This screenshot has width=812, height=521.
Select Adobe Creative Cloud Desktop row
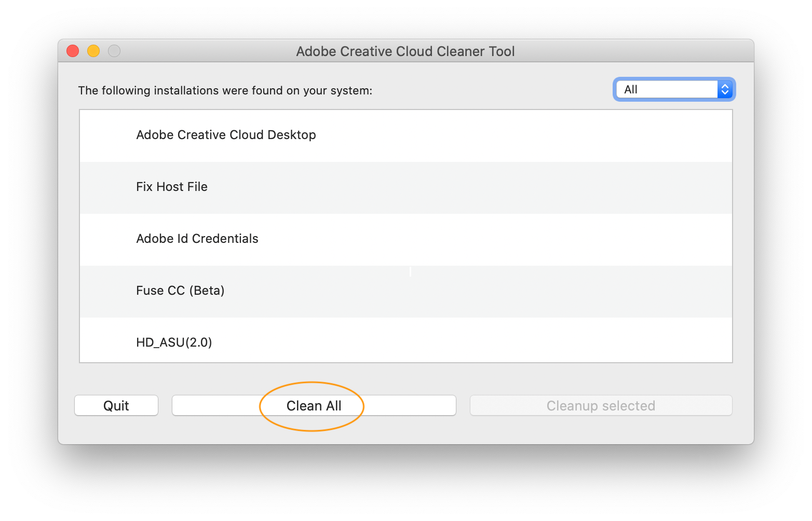click(x=406, y=136)
